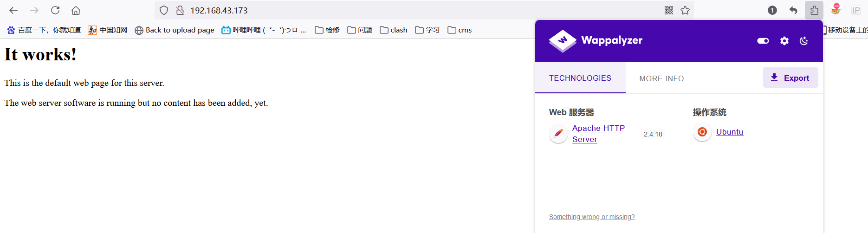Bookmark this page with the star
This screenshot has width=868, height=233.
click(x=685, y=10)
